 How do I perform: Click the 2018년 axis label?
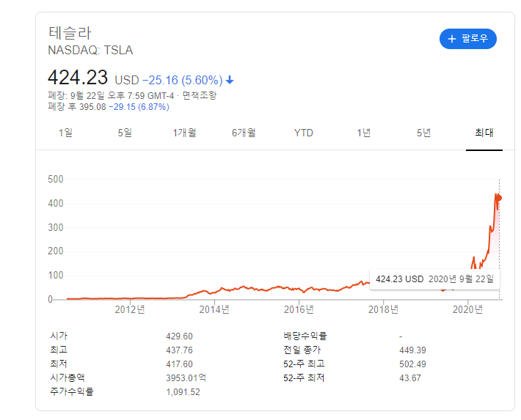383,309
